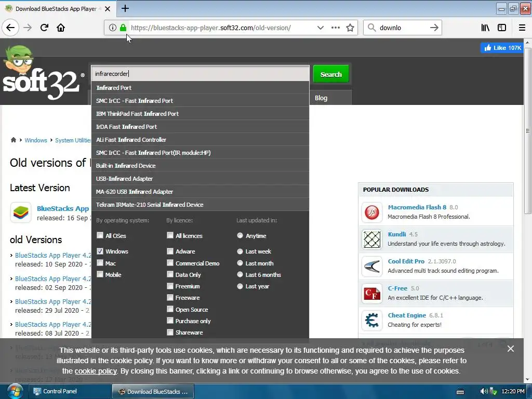Open a new tab with plus button

(125, 8)
